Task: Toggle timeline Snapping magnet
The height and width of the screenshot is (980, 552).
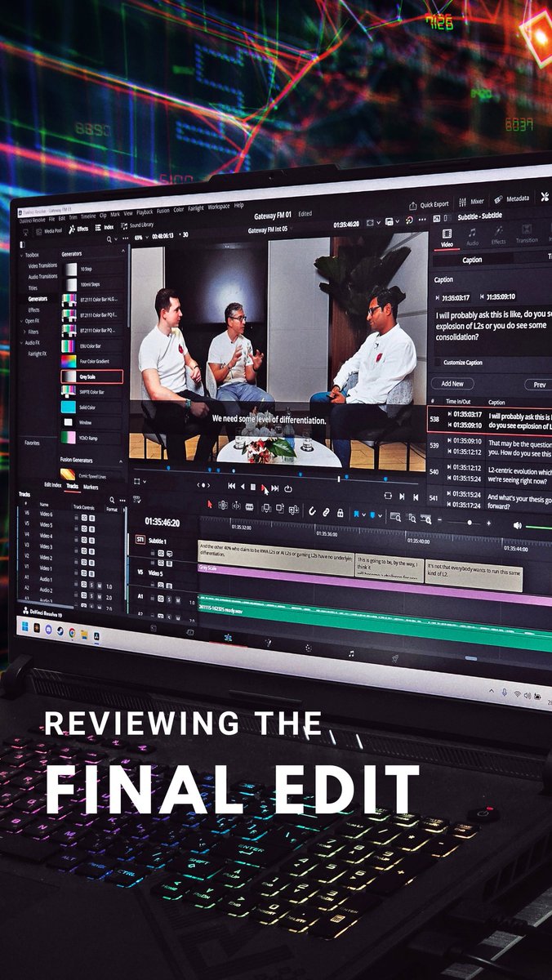Action: click(x=312, y=513)
